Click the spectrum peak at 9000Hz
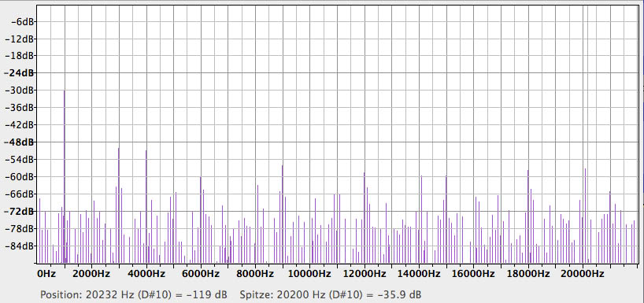 pos(283,214)
